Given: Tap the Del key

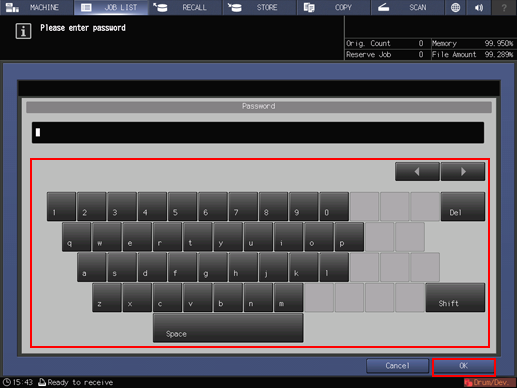Looking at the screenshot, I should [x=463, y=206].
